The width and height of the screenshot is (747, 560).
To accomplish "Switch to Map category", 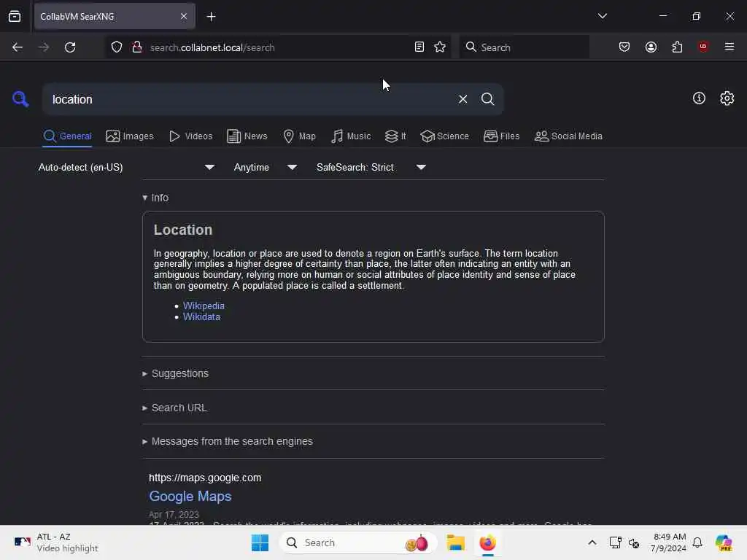I will coord(299,136).
